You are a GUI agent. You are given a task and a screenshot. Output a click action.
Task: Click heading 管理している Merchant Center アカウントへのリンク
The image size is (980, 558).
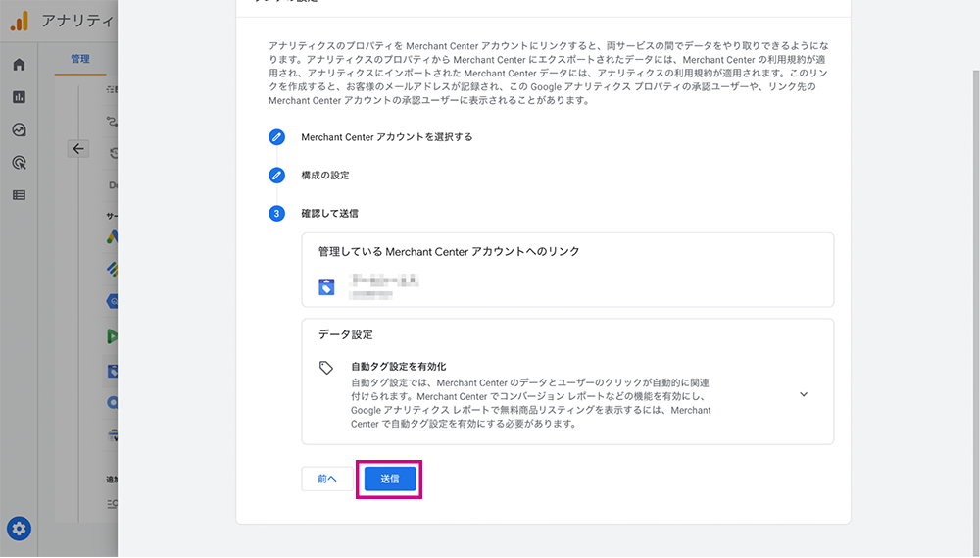click(x=449, y=251)
